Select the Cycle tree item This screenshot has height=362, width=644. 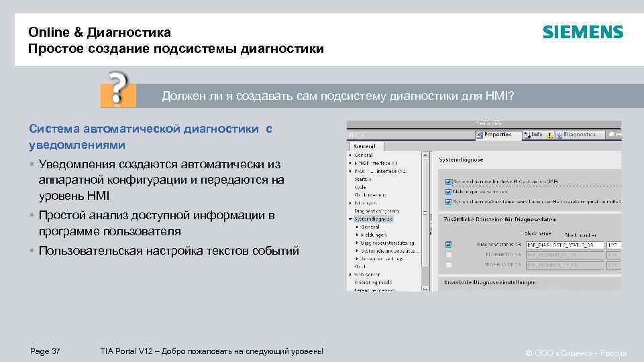pyautogui.click(x=360, y=187)
